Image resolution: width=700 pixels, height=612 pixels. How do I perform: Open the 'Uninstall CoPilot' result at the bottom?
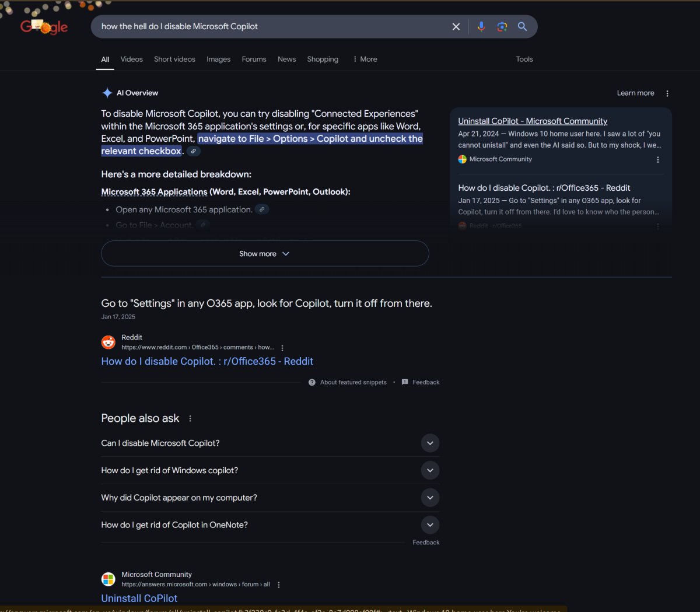pyautogui.click(x=139, y=599)
